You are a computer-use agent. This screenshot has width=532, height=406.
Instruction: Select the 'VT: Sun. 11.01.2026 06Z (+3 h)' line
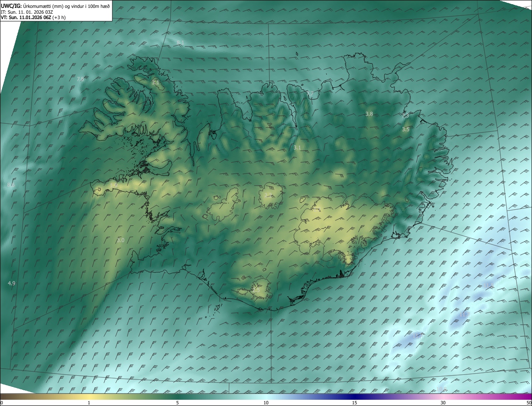point(33,17)
